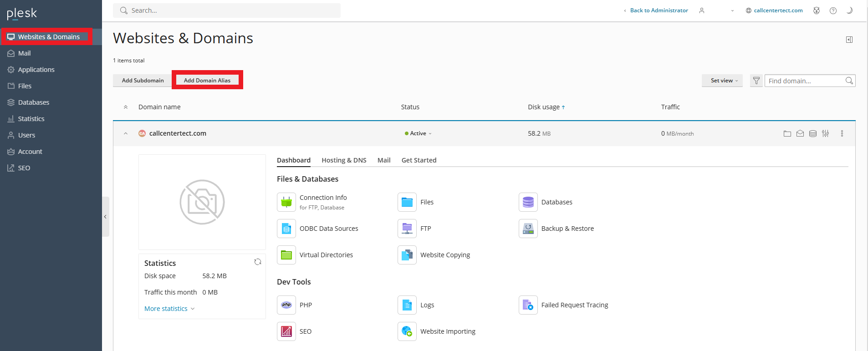Image resolution: width=868 pixels, height=351 pixels.
Task: Go Back to Administrator
Action: tap(659, 10)
